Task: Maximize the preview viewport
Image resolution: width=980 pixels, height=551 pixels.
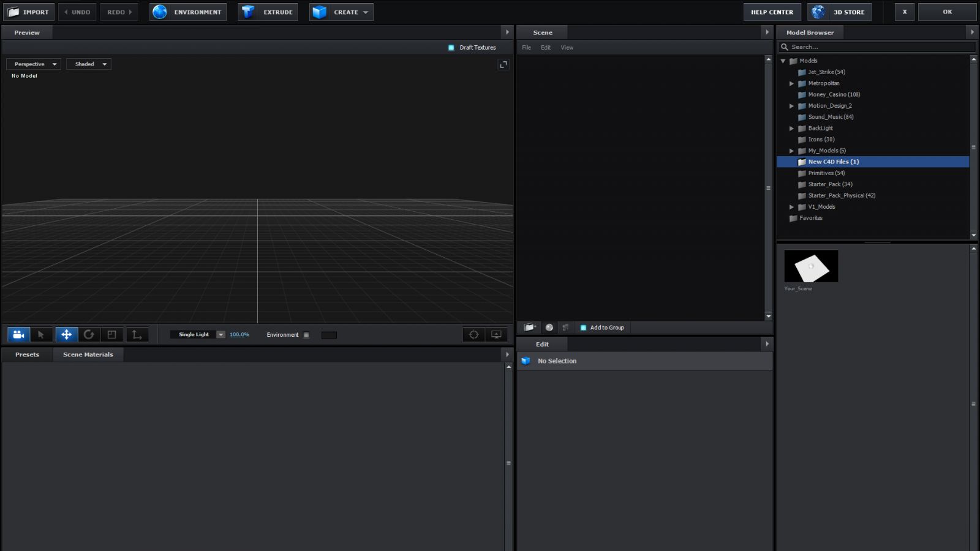Action: [503, 64]
